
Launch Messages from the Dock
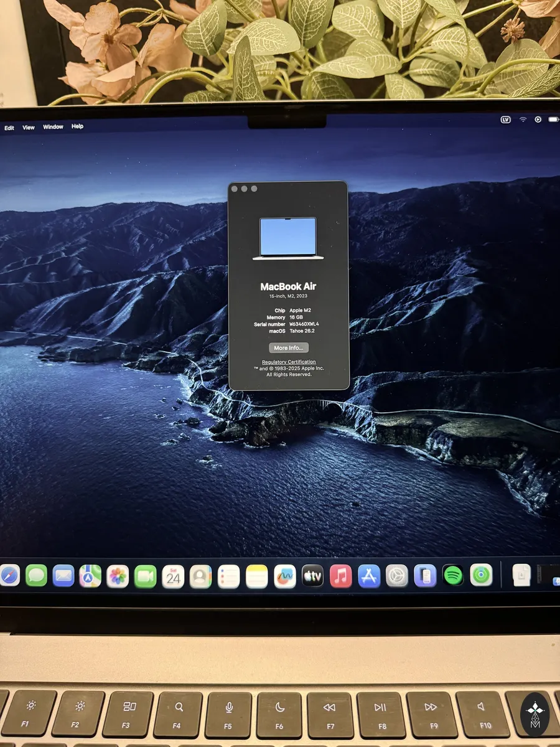click(36, 576)
